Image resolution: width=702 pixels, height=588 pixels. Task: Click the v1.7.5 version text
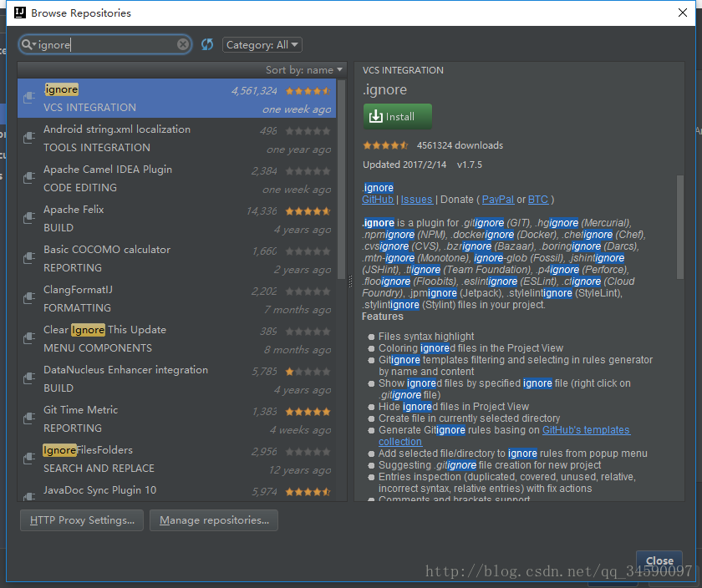(469, 165)
